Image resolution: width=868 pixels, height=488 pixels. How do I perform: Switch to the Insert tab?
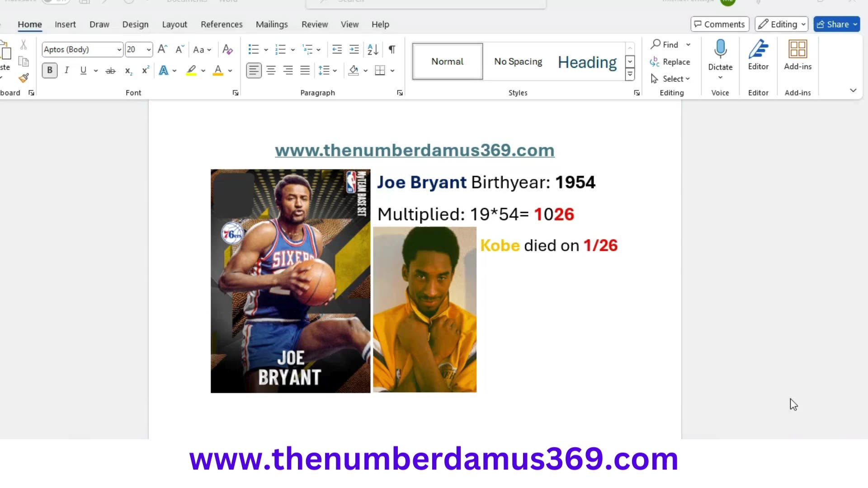[65, 24]
